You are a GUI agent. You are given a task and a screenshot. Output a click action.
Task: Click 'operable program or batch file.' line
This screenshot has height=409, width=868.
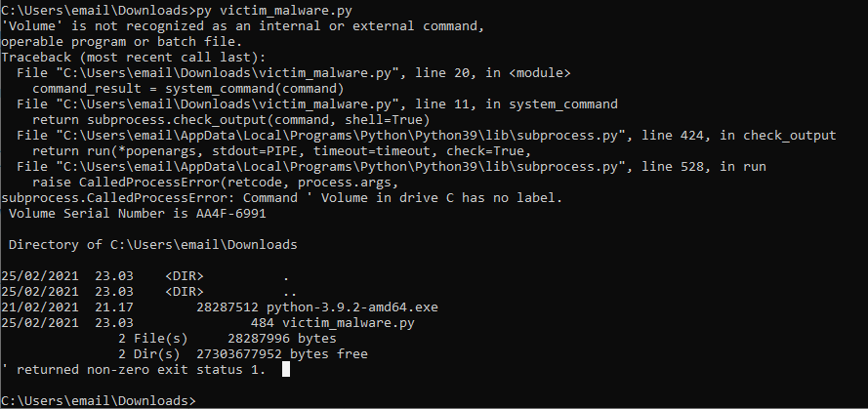point(120,42)
